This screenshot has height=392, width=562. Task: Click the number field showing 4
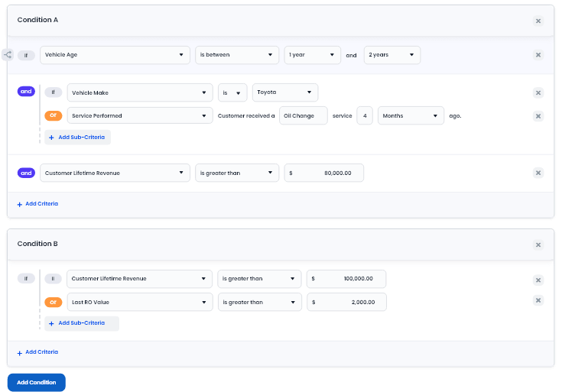(365, 115)
